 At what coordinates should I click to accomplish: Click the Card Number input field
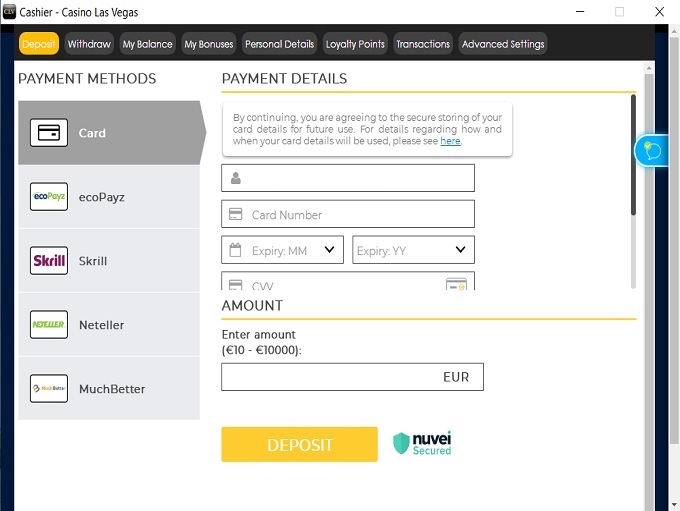pos(350,214)
